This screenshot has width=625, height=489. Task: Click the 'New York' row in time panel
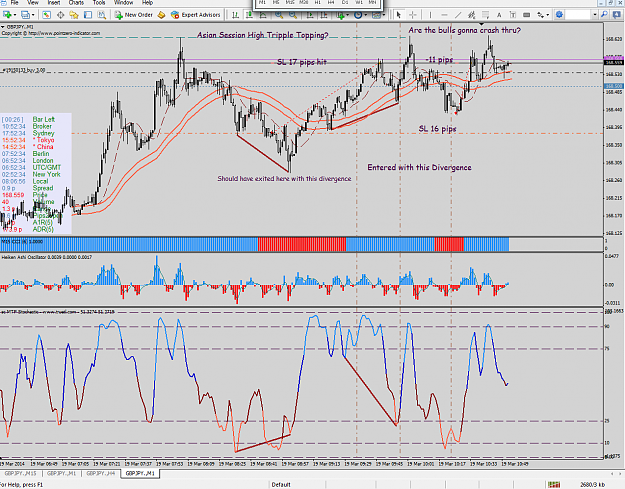pos(31,174)
